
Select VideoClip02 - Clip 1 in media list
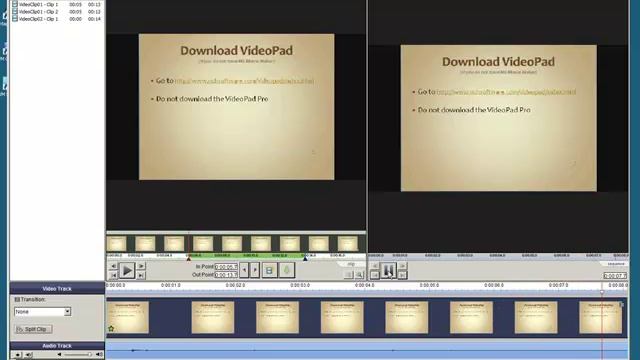click(56, 19)
